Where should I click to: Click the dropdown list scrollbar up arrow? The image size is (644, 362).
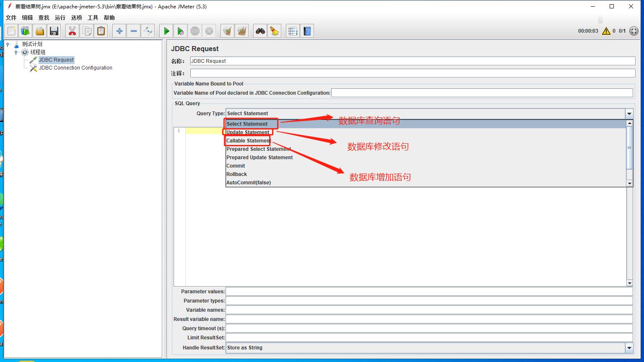coord(629,123)
